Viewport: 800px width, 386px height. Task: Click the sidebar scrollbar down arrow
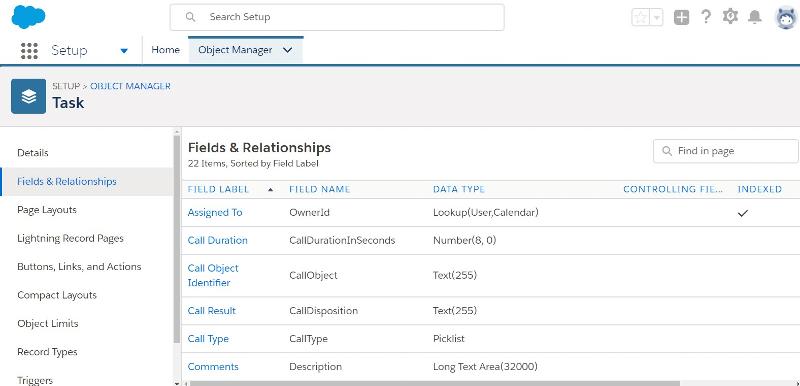(177, 383)
